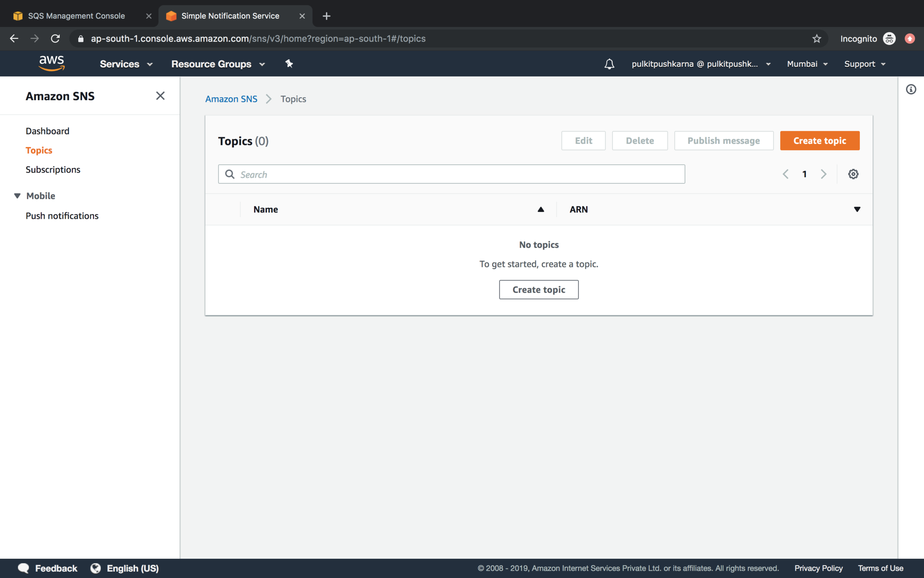The width and height of the screenshot is (924, 578).
Task: Open Subscriptions in the sidebar
Action: [x=53, y=170]
